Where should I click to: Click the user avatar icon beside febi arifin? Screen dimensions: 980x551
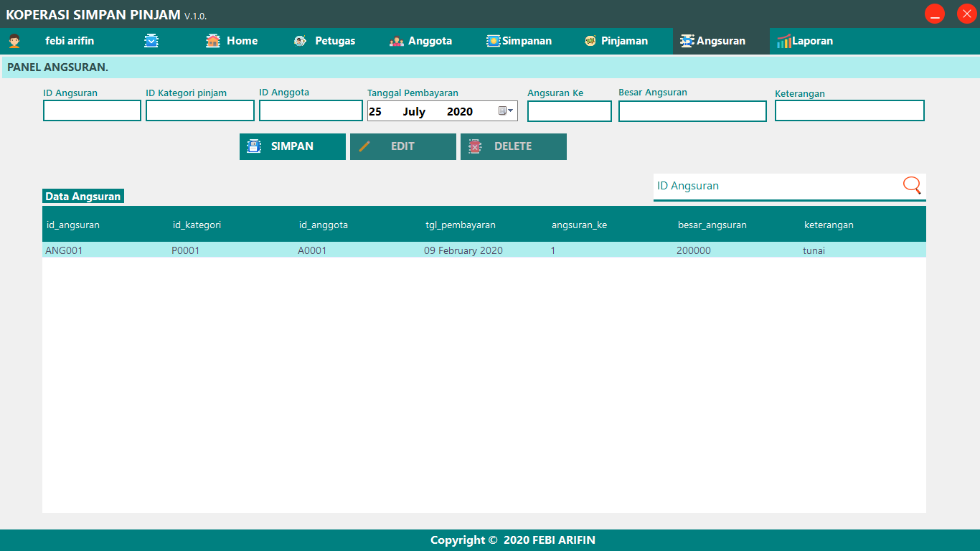click(14, 41)
